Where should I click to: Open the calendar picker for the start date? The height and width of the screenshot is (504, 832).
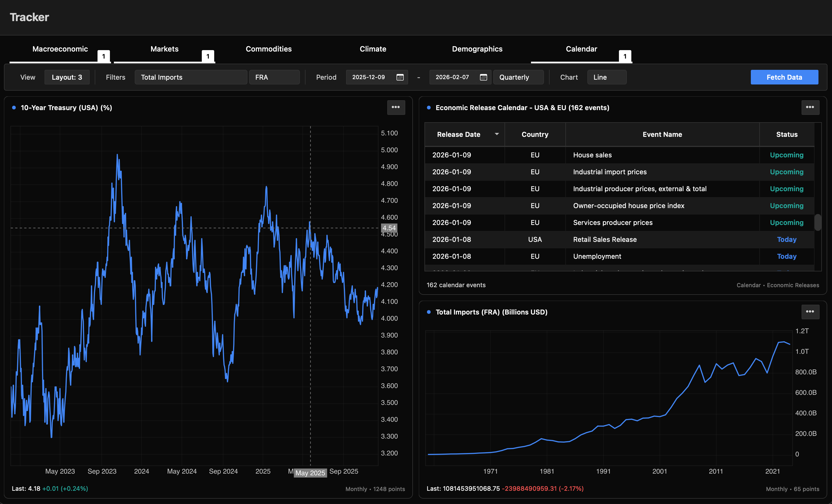tap(400, 77)
